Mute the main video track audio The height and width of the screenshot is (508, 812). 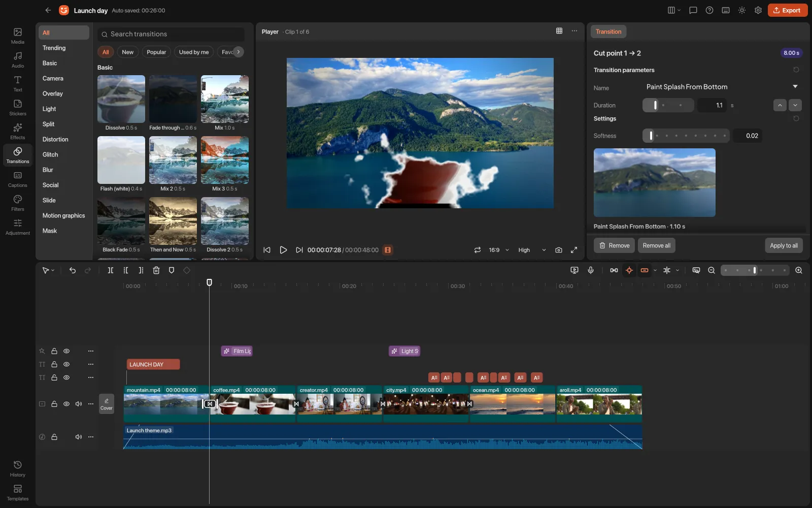79,404
